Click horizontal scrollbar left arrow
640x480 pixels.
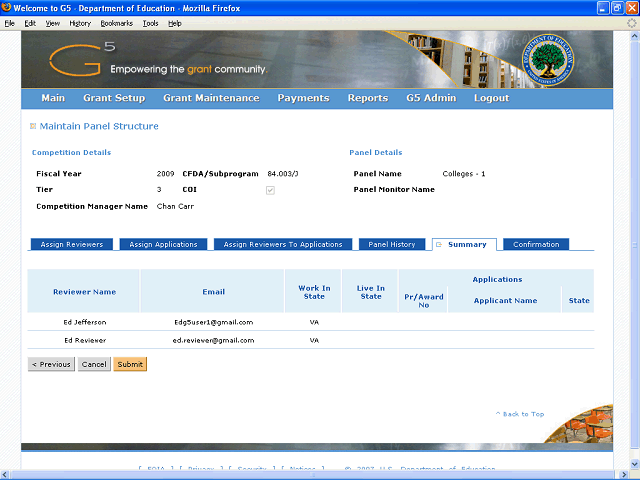[4, 475]
